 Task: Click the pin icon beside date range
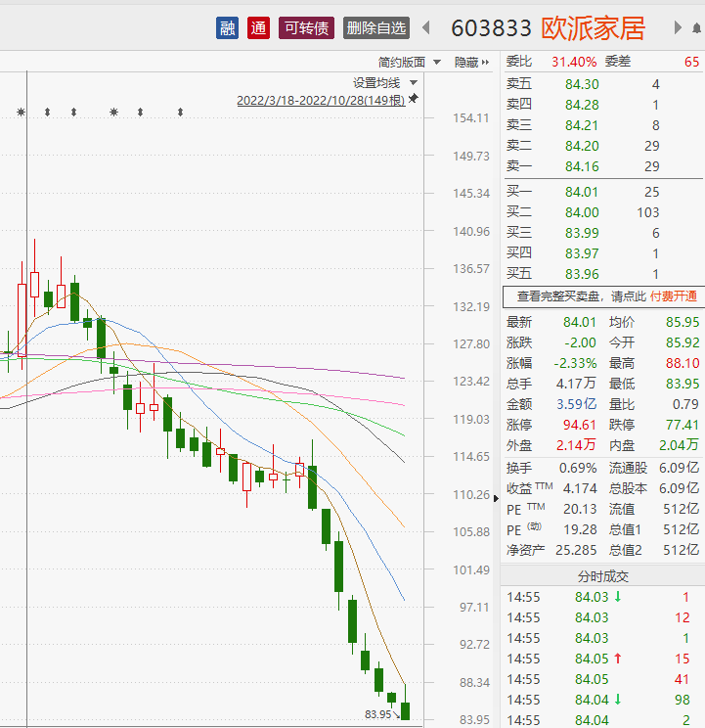414,100
